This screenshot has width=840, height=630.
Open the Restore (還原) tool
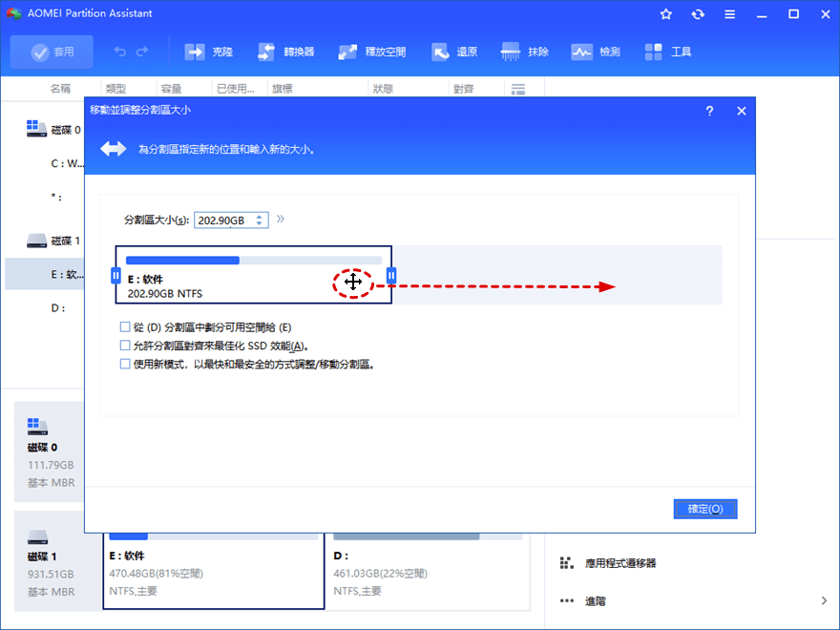tap(454, 52)
